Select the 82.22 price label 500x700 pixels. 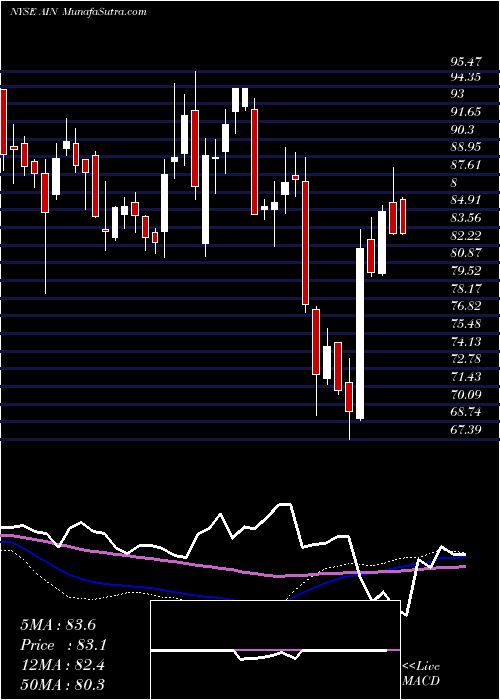point(465,236)
